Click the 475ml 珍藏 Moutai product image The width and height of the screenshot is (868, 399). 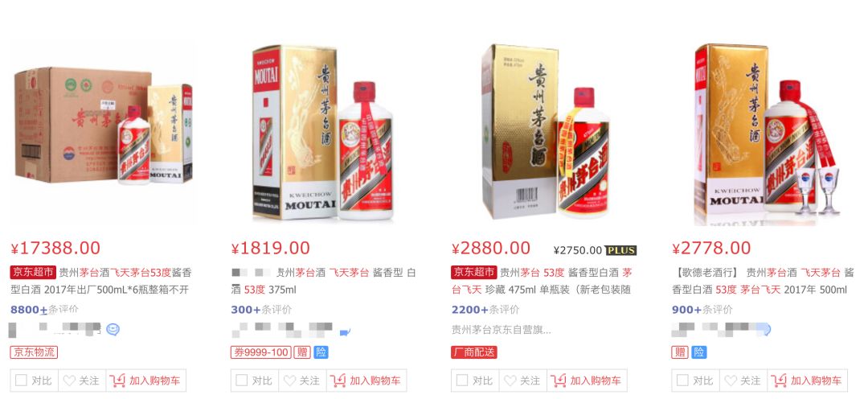point(545,131)
